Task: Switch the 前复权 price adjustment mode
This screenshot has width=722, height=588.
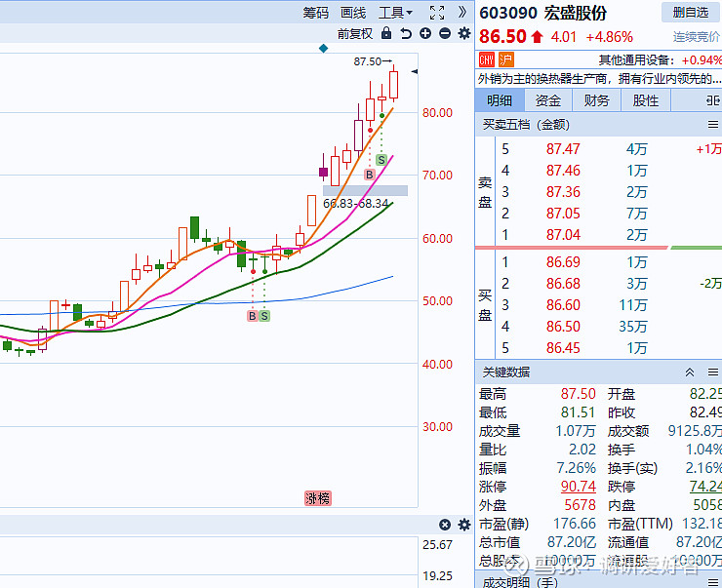Action: [354, 33]
